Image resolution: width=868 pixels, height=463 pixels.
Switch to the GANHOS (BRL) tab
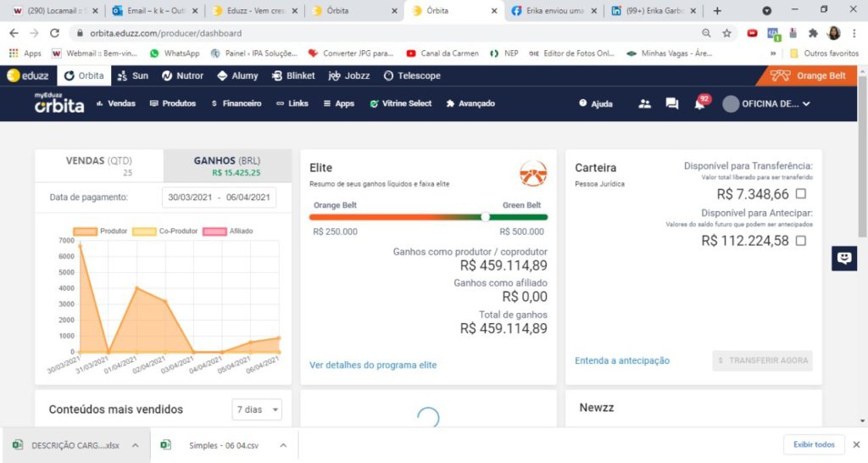(227, 165)
